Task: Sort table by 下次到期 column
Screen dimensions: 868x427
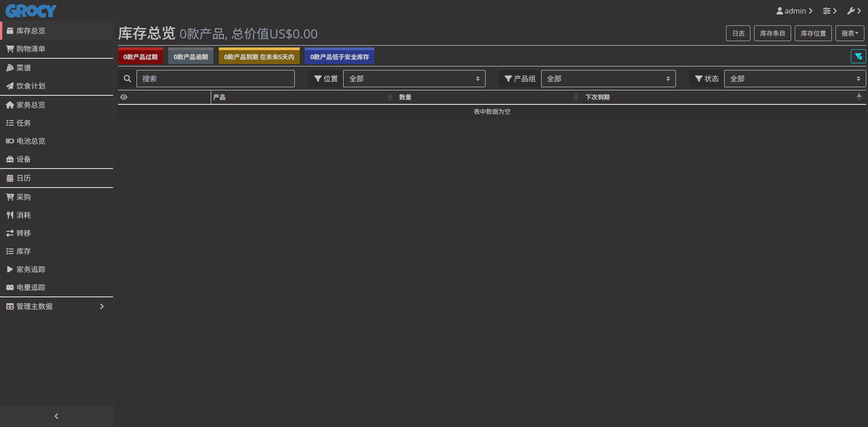Action: tap(724, 97)
